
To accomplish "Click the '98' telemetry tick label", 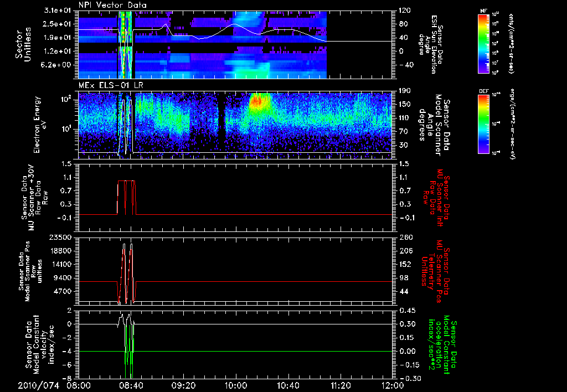I will coord(403,278).
